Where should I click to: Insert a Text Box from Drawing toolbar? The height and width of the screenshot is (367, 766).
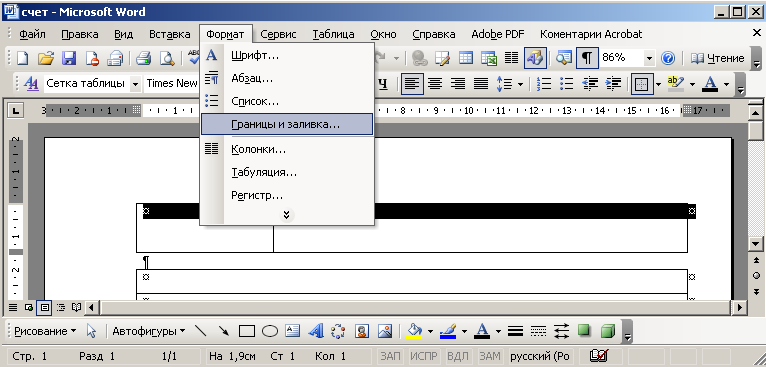(x=293, y=331)
